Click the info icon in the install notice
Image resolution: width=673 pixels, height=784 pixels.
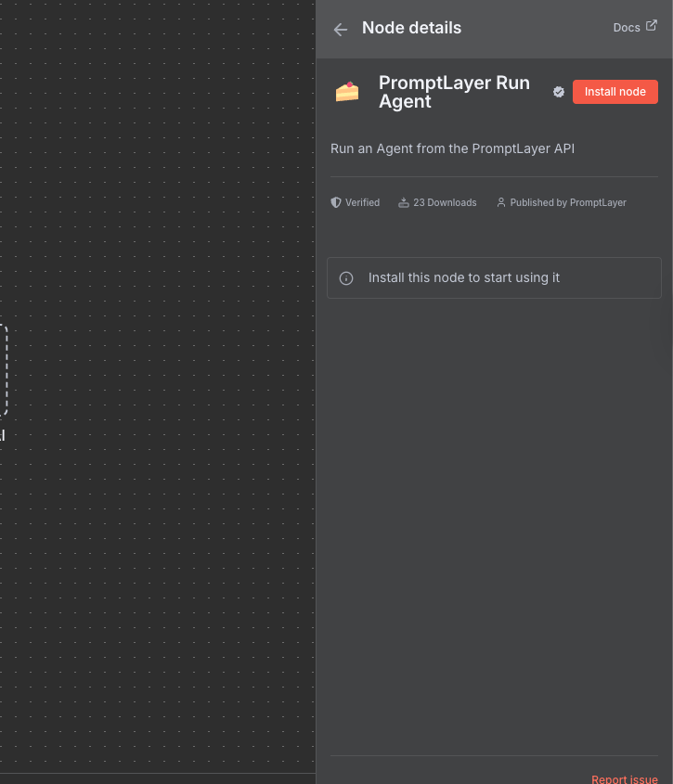pyautogui.click(x=346, y=278)
